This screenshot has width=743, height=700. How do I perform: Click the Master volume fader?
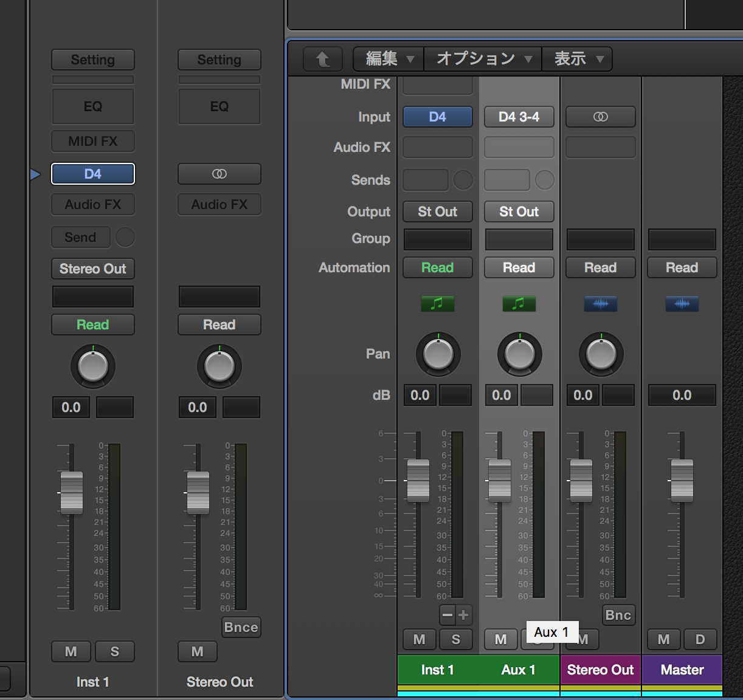[682, 481]
